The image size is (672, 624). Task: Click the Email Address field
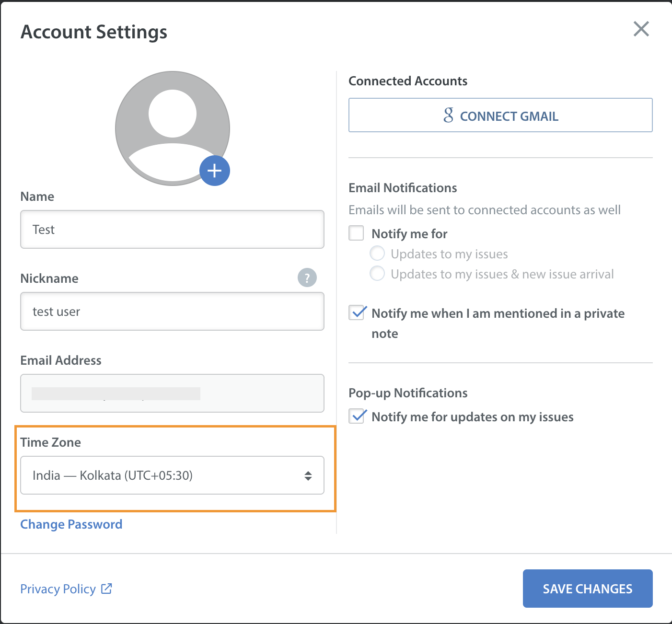point(173,393)
